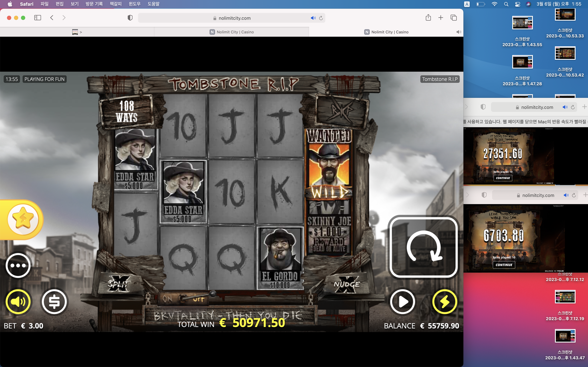Focus the nolimitcity.com address bar
Image resolution: width=588 pixels, height=367 pixels.
232,18
